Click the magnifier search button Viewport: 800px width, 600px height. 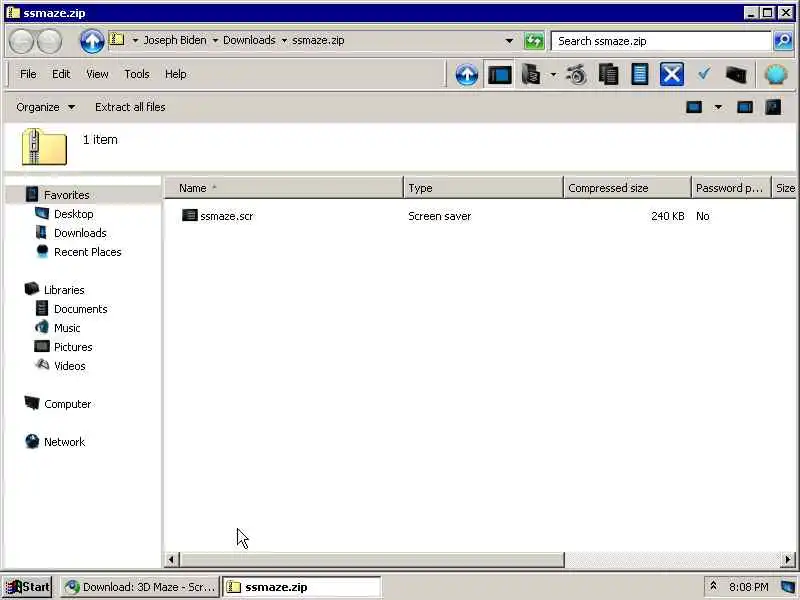pyautogui.click(x=783, y=41)
